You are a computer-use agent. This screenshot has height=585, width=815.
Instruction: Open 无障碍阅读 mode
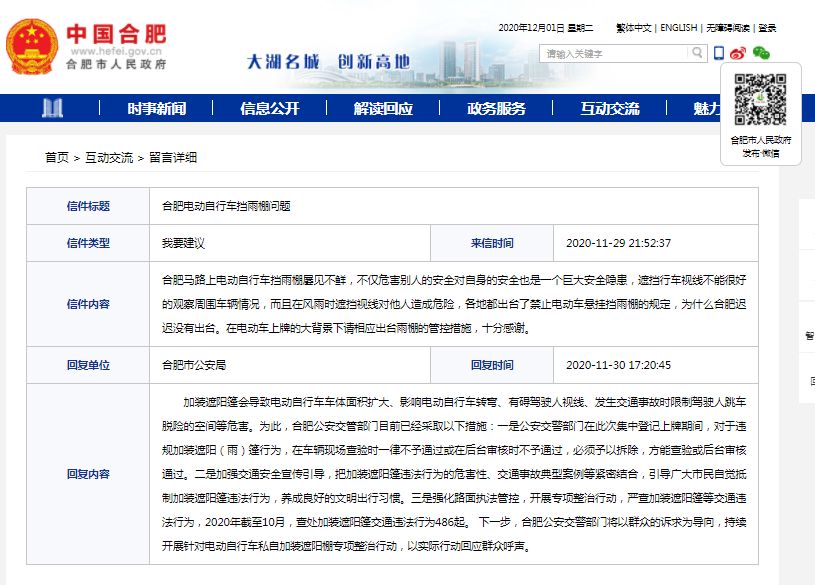[x=728, y=28]
